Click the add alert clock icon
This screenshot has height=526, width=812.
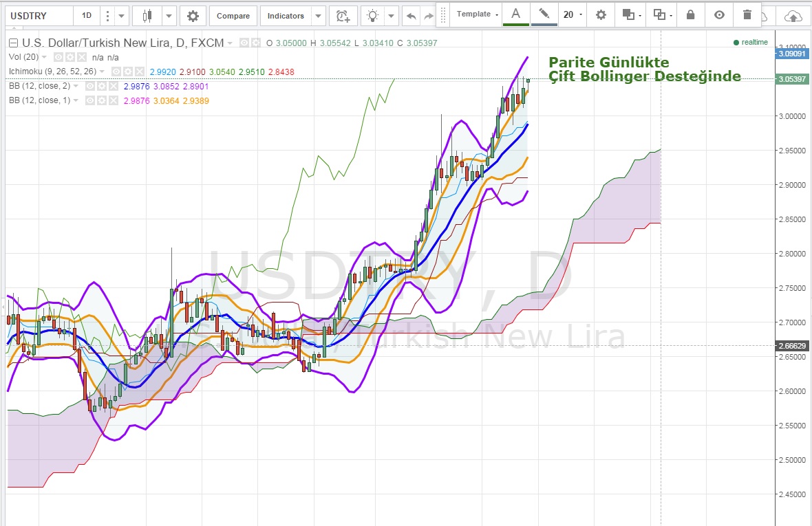click(342, 16)
